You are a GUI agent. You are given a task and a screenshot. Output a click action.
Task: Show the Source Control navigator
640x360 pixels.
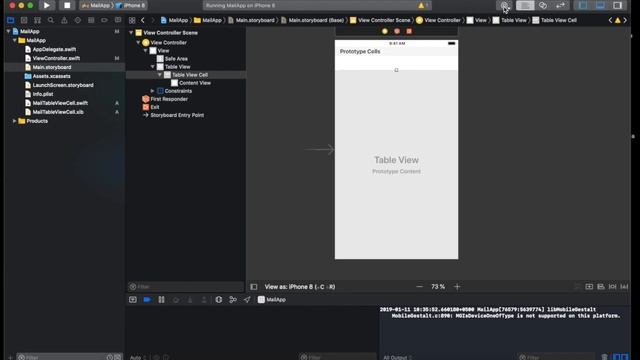[24, 20]
